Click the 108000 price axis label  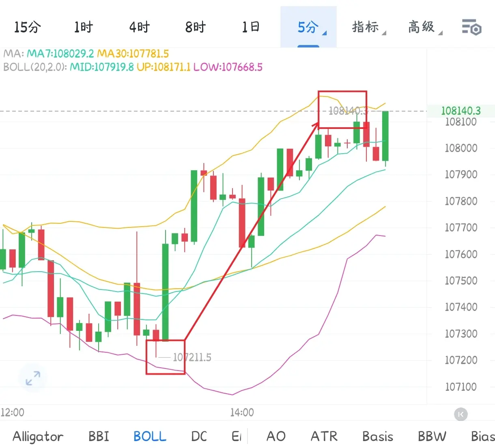point(461,148)
